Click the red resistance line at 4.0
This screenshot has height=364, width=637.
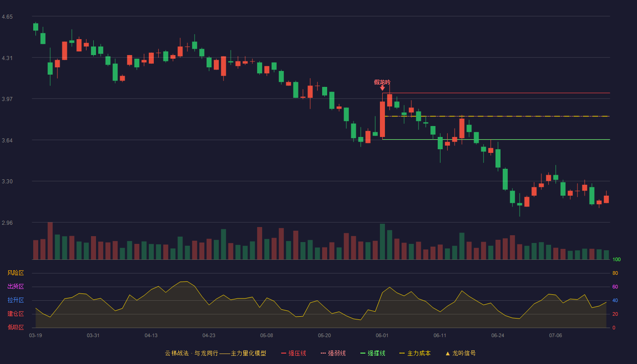click(496, 93)
